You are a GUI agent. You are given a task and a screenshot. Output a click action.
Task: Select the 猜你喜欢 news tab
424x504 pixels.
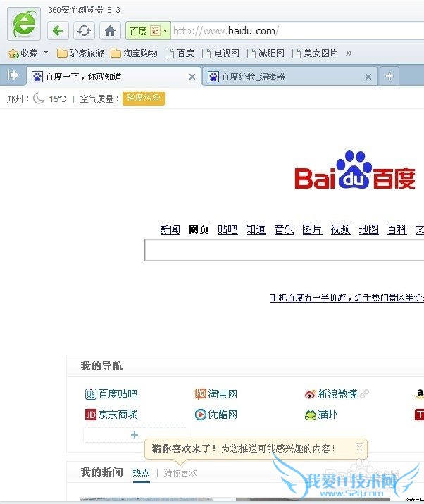[x=180, y=472]
